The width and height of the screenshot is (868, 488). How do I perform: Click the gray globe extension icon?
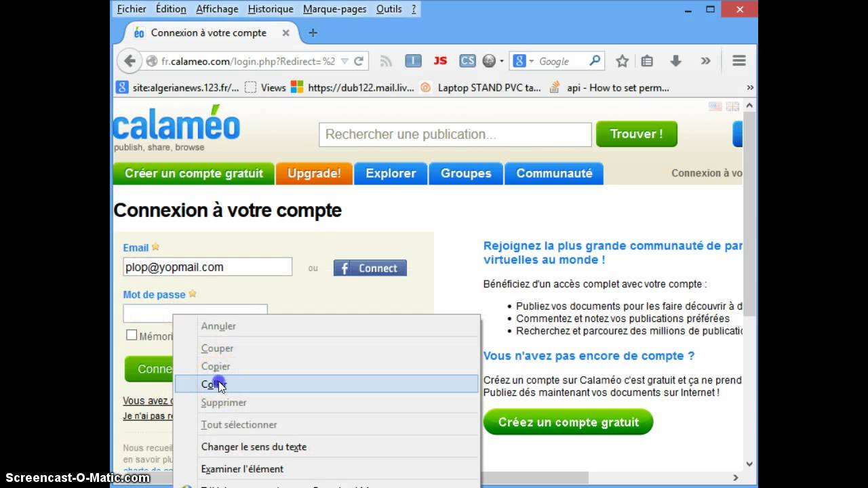coord(489,61)
